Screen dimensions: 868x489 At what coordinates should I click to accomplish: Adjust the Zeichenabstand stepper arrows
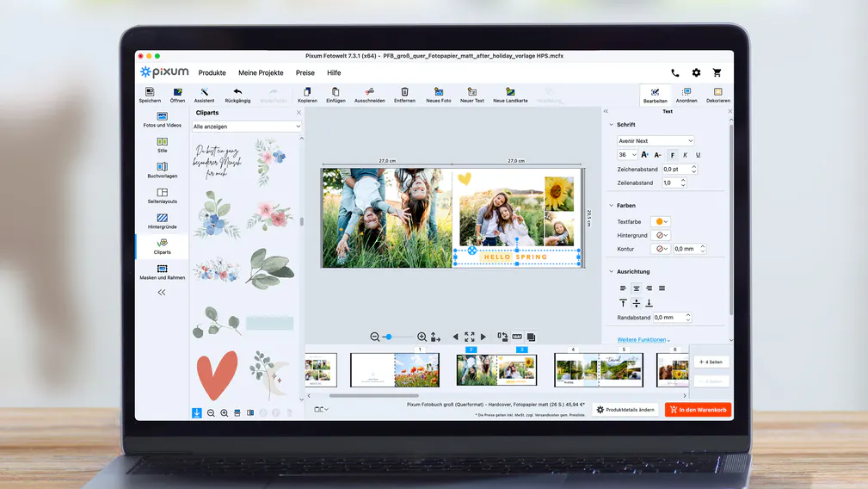tap(693, 169)
